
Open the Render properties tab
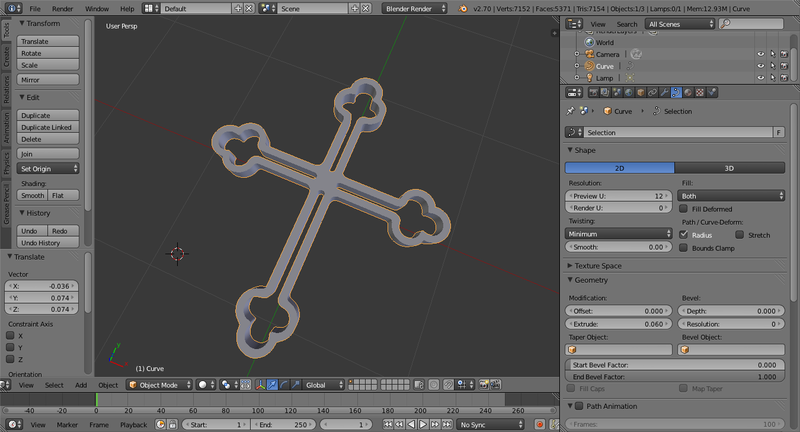pos(593,92)
